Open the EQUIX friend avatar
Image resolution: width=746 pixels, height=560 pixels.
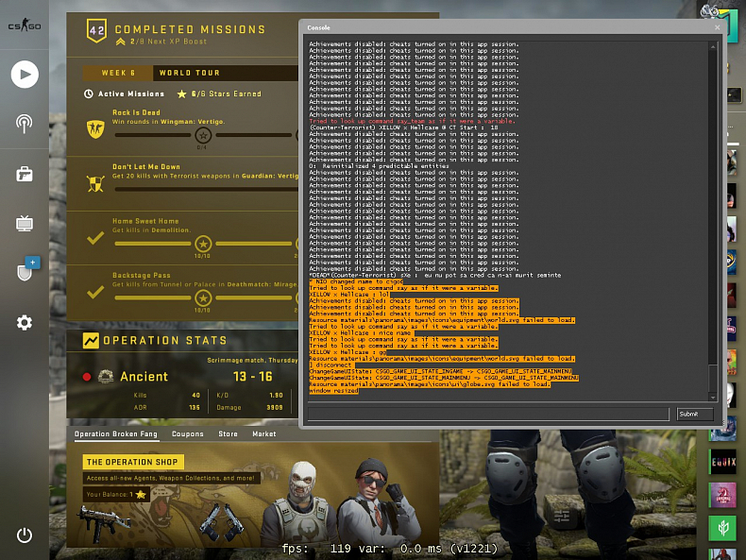coord(723,462)
